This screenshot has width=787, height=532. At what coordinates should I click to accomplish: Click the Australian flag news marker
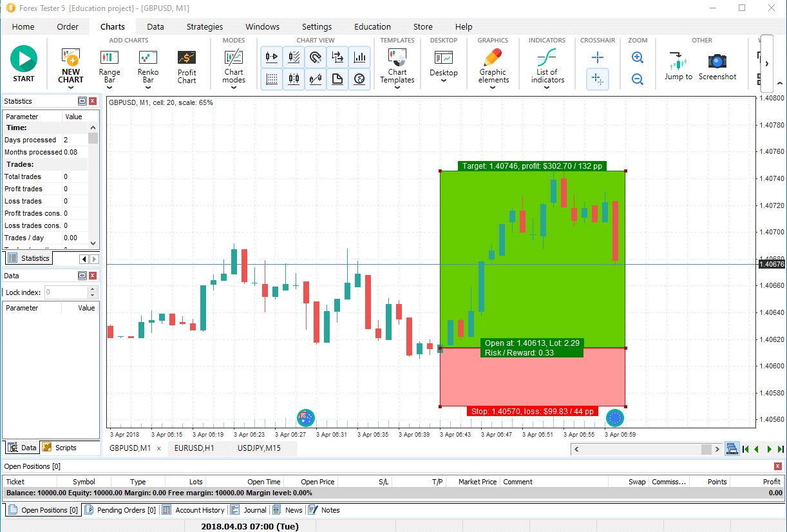[x=306, y=418]
